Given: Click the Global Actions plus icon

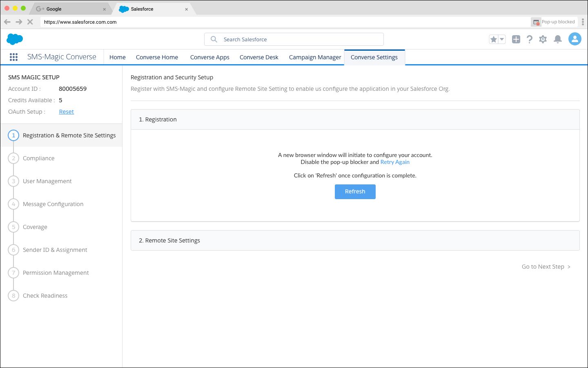Looking at the screenshot, I should click(516, 39).
